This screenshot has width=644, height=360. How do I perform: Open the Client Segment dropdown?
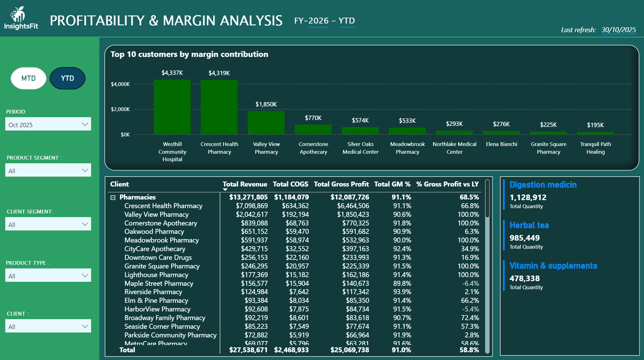(48, 224)
